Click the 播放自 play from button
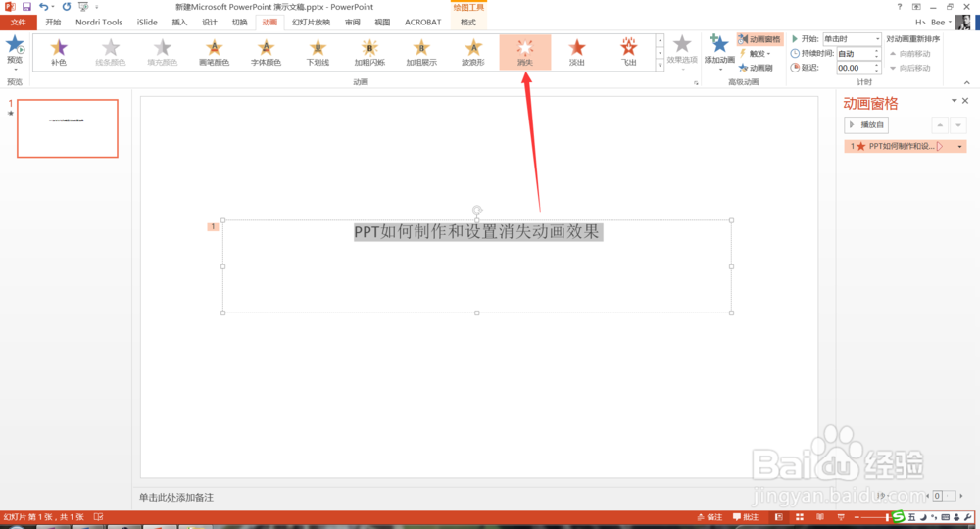The image size is (980, 529). (866, 125)
